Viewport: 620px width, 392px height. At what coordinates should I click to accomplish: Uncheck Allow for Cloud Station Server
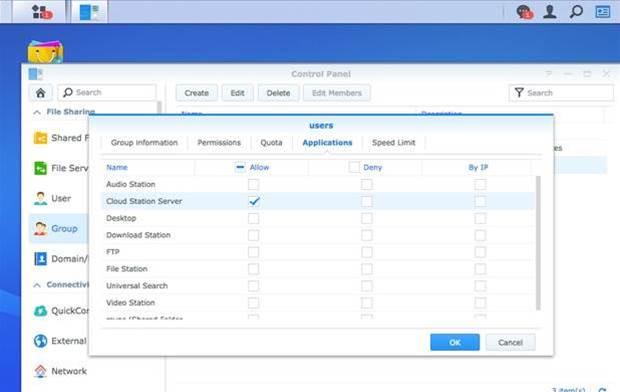253,201
